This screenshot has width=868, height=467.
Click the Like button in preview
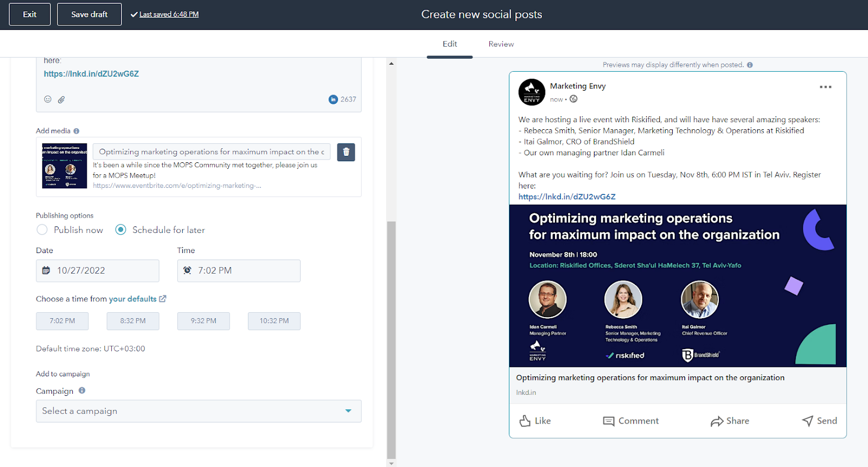(x=535, y=421)
